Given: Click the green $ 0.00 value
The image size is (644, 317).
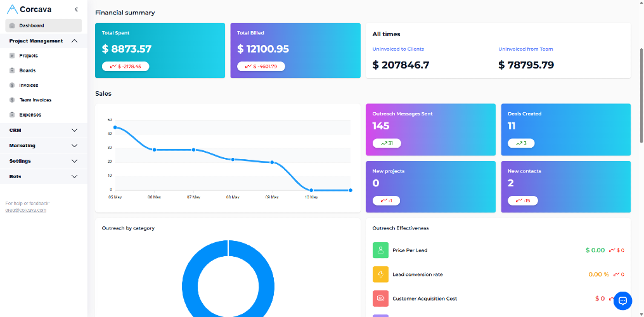Looking at the screenshot, I should (x=595, y=250).
